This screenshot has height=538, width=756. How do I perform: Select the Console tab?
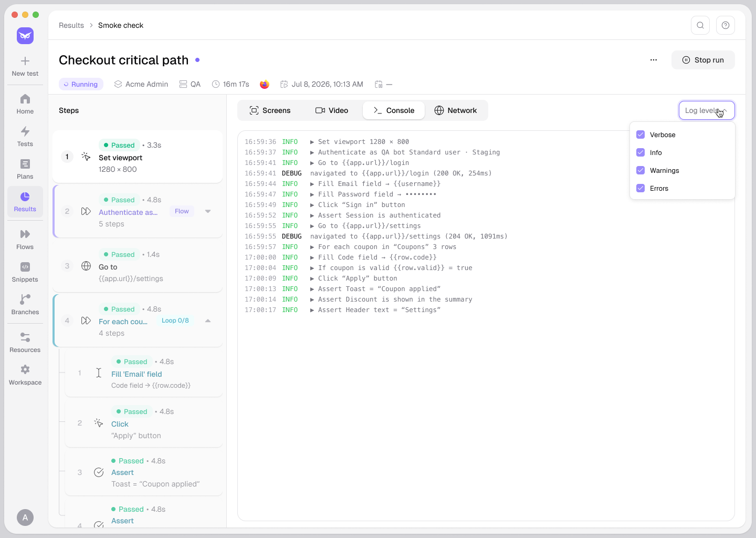[394, 110]
